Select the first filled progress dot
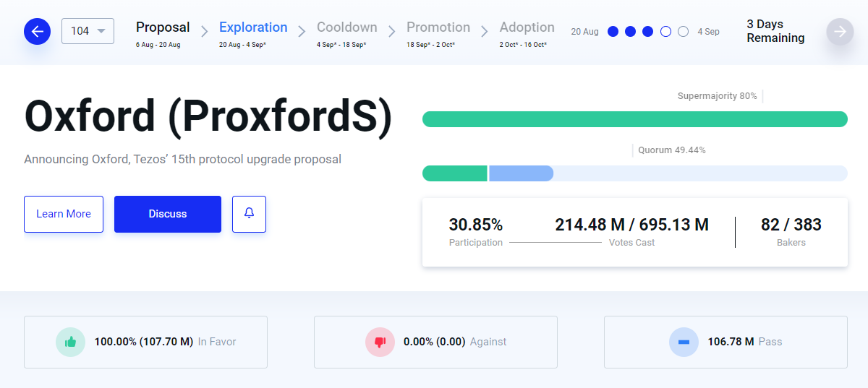 click(613, 32)
